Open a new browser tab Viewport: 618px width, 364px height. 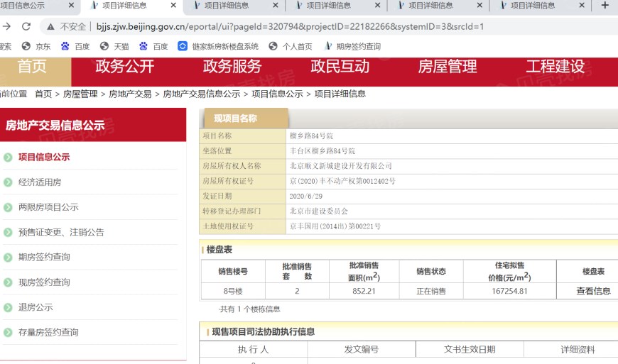click(x=605, y=6)
